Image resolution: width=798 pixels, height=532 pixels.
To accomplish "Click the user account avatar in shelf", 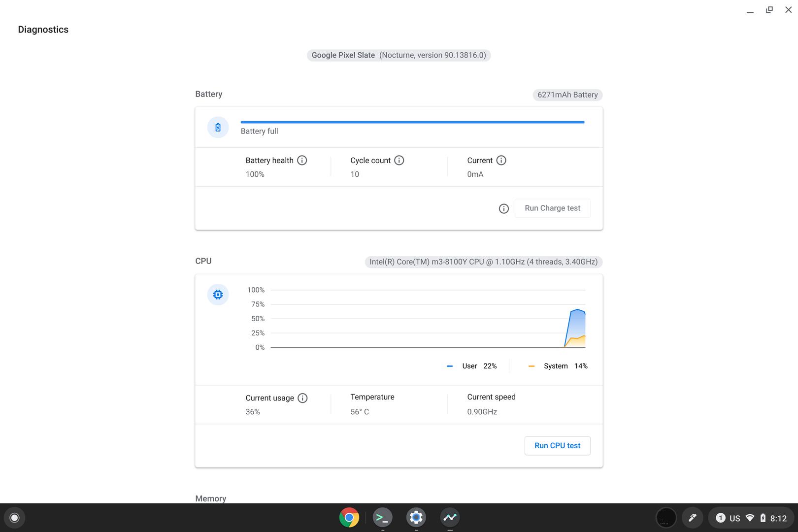I will tap(666, 518).
